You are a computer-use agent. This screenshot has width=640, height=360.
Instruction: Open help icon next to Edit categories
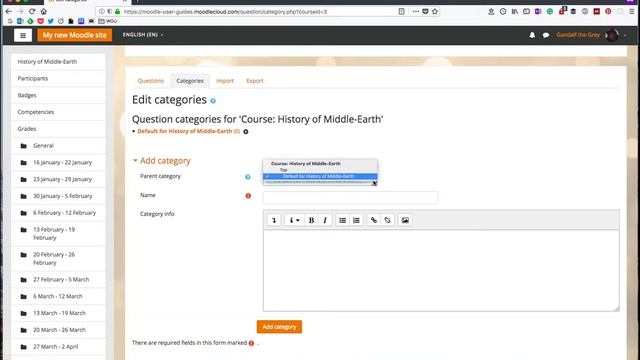pos(213,100)
